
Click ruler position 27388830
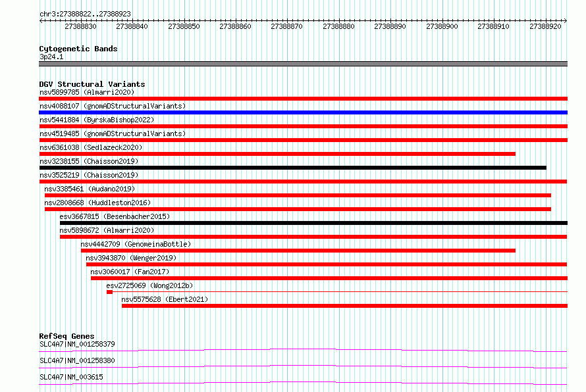81,26
